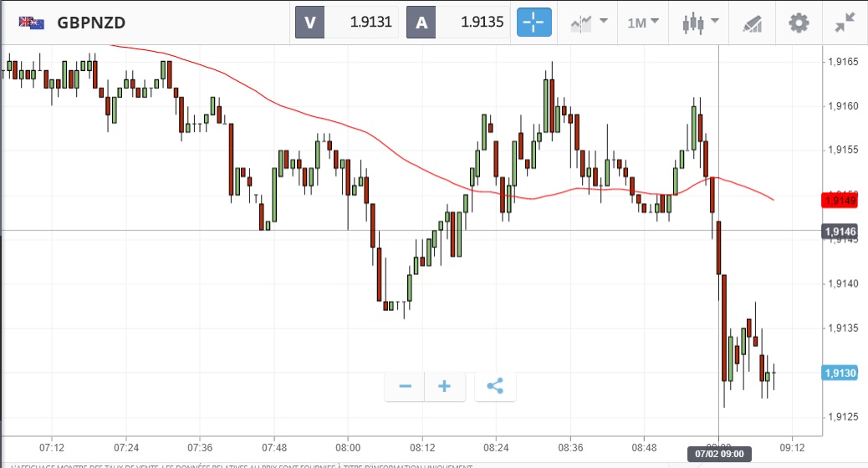
Task: Click the GBPNZD instrument name
Action: click(x=91, y=23)
